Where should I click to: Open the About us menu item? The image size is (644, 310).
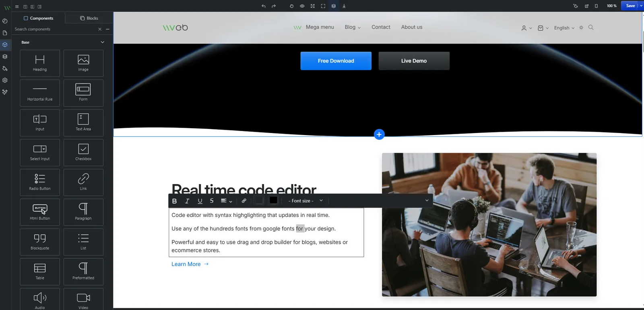(x=412, y=27)
